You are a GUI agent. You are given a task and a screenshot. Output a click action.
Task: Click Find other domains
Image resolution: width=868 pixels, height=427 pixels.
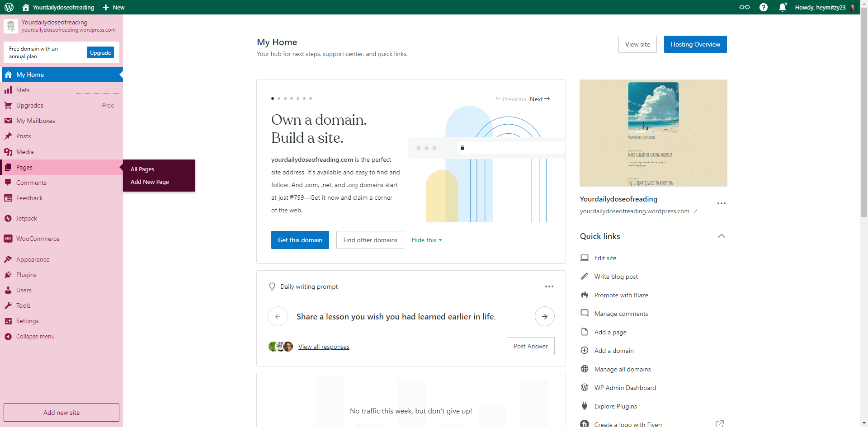[x=370, y=240]
